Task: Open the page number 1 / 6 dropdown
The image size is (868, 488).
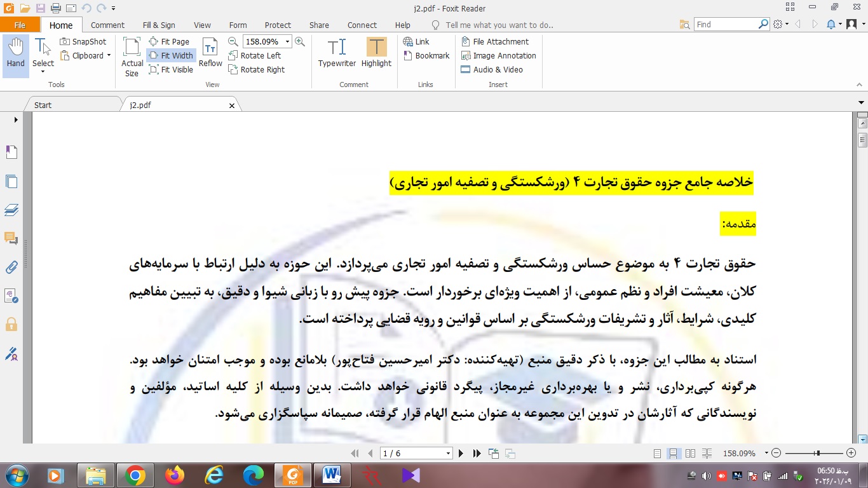Action: coord(448,453)
